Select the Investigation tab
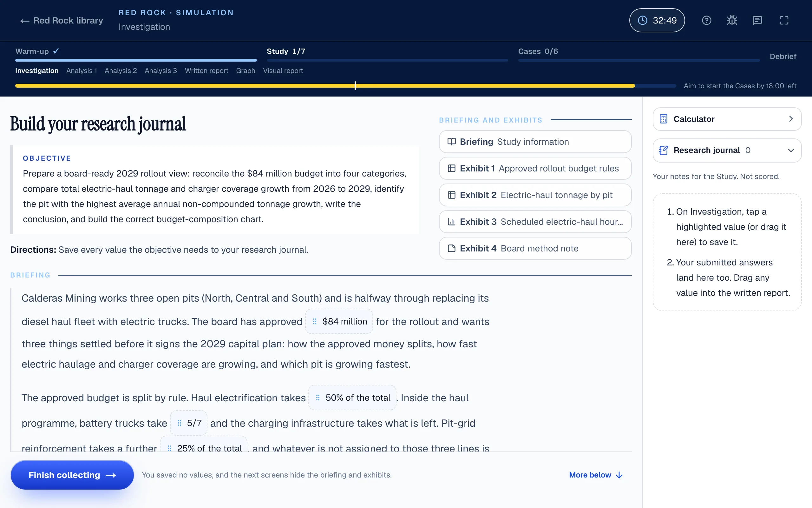Viewport: 812px width, 508px height. [x=36, y=70]
